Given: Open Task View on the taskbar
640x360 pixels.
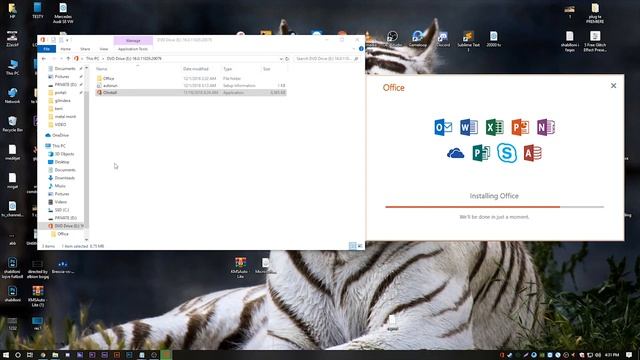Looking at the screenshot, I should point(30,355).
